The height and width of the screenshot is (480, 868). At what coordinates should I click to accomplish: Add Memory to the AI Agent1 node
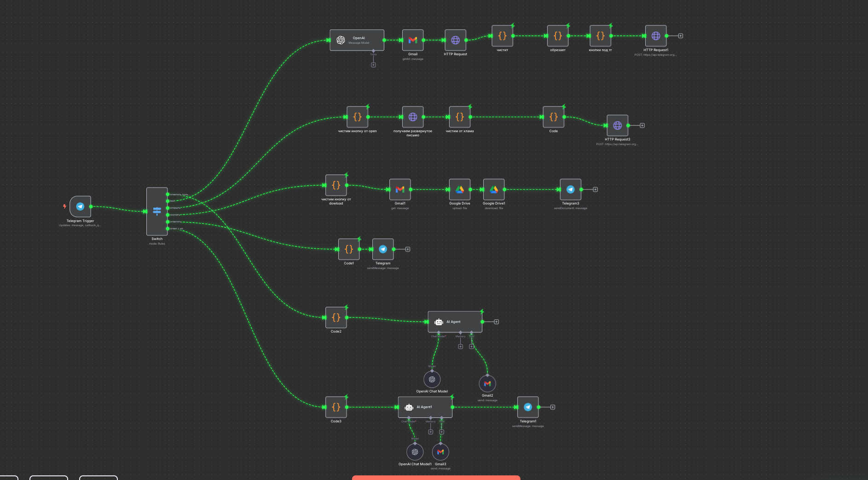click(x=430, y=432)
